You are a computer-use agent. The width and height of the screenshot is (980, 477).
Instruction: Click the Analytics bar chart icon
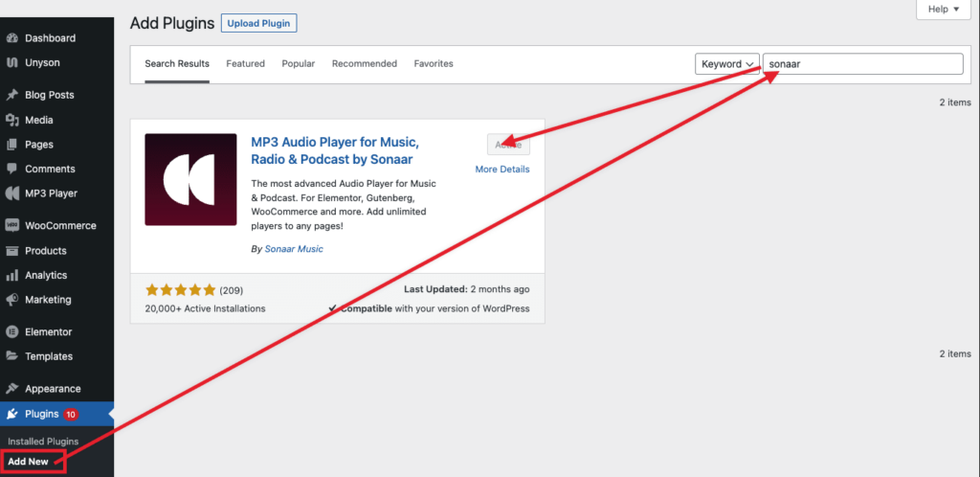tap(11, 275)
